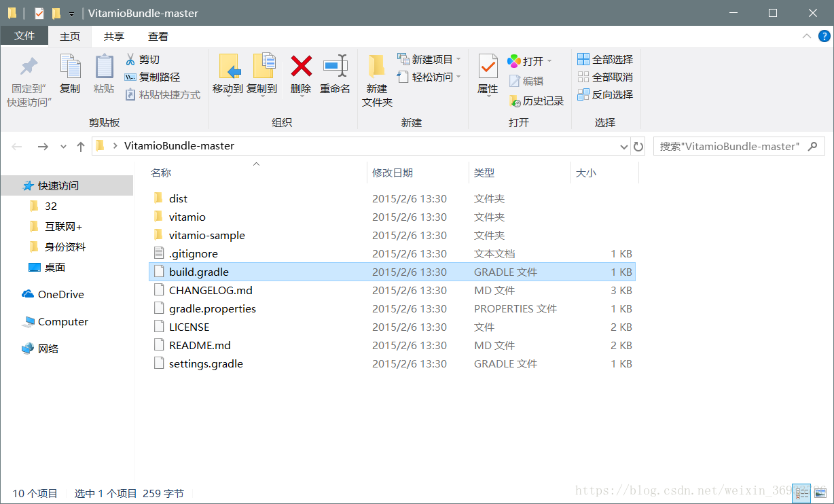Image resolution: width=834 pixels, height=504 pixels.
Task: Select gradle.properties file
Action: (x=392, y=308)
